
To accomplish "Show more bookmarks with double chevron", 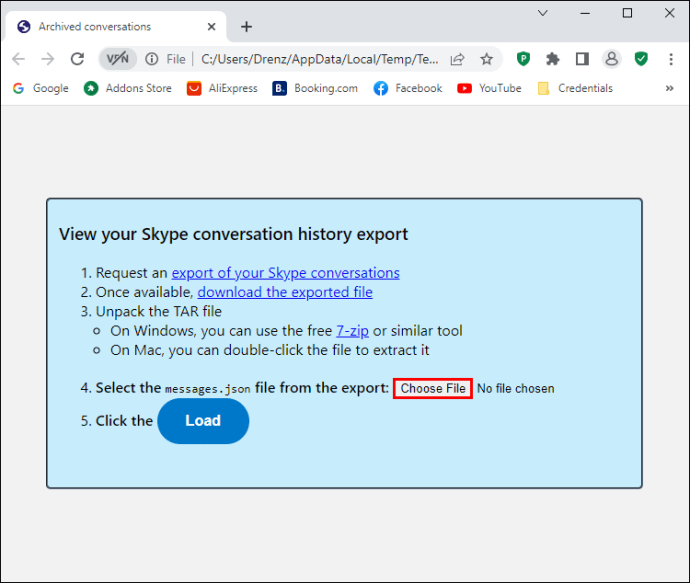I will (x=669, y=88).
